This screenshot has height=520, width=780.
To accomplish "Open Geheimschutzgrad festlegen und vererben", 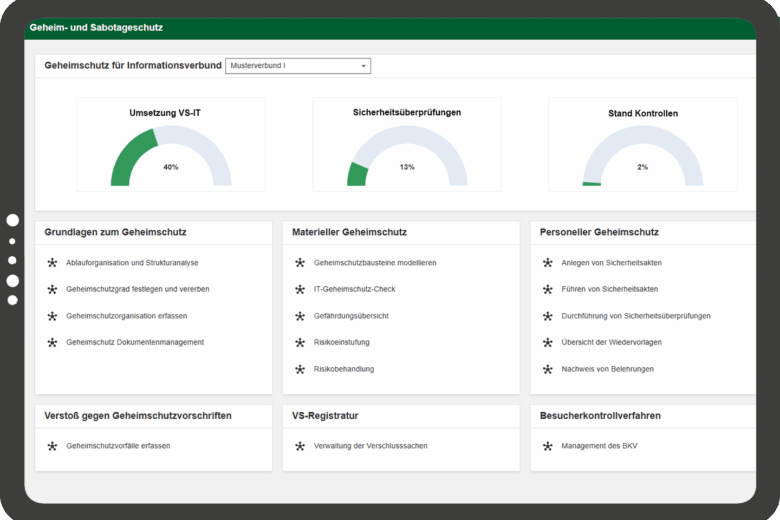I will [x=138, y=289].
